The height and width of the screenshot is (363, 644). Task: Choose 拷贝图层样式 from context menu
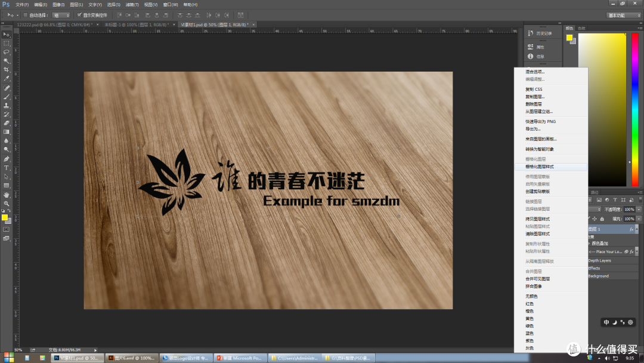551,219
